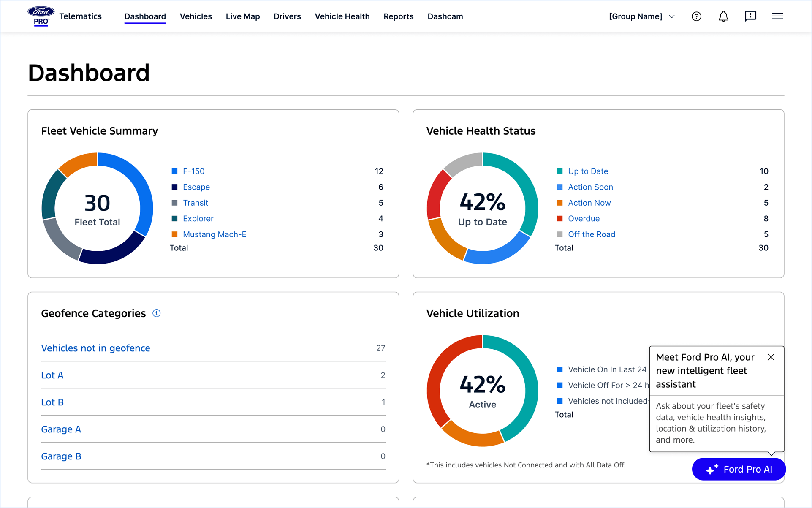Open the Lot A geofence
812x508 pixels.
pos(52,375)
